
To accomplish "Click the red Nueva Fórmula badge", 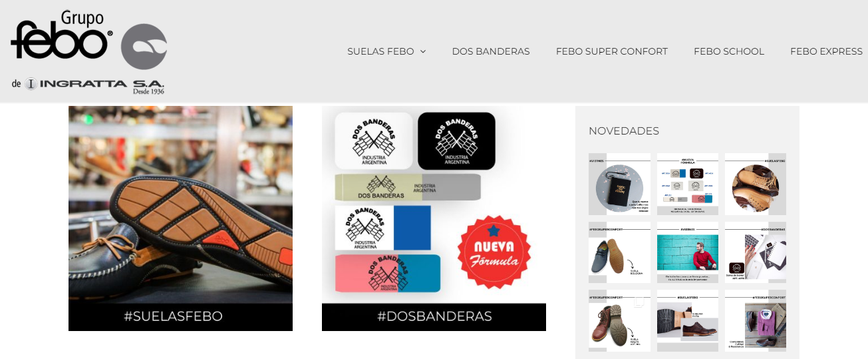I will (x=494, y=252).
